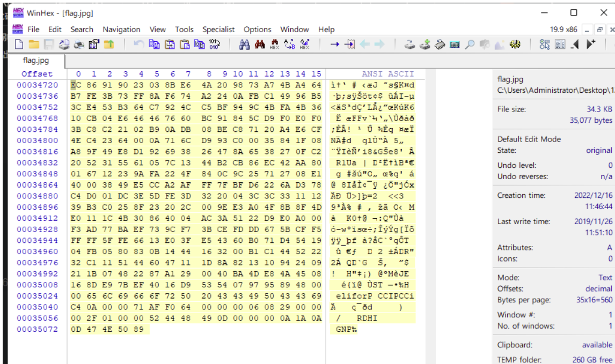Screen dimensions: 615x364
Task: Open the Tools menu
Action: point(184,29)
